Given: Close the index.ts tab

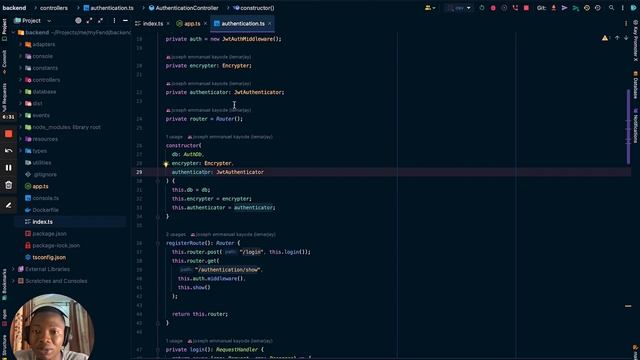Looking at the screenshot, I should (x=168, y=24).
